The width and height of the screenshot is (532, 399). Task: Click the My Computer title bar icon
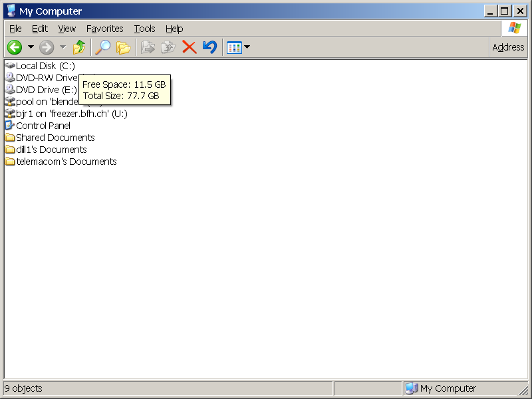pos(11,11)
